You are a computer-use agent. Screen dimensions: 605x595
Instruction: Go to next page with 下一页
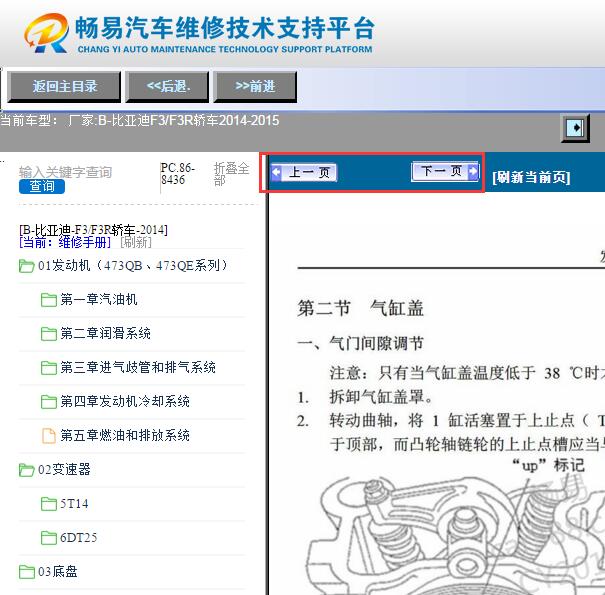445,172
